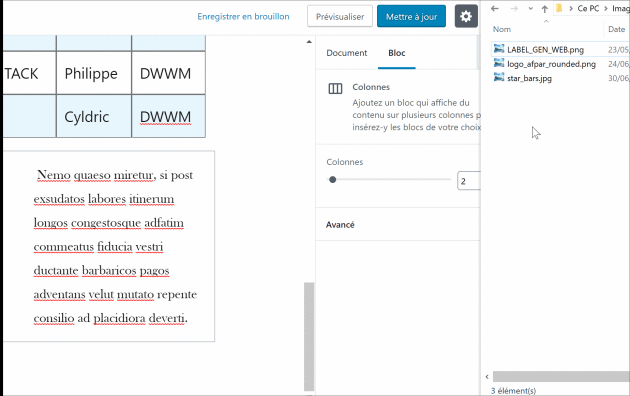Screen dimensions: 630x396
Task: Click the Colonnes number input field
Action: [469, 181]
